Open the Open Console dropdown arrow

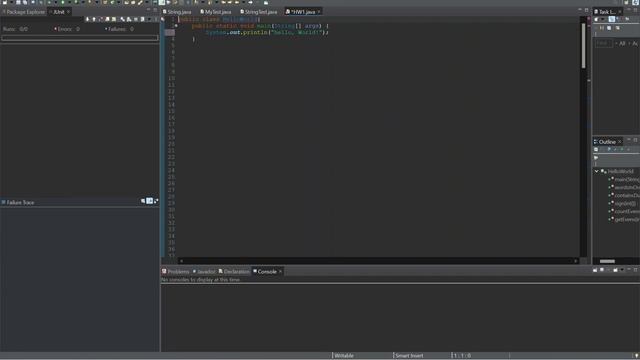click(x=622, y=270)
